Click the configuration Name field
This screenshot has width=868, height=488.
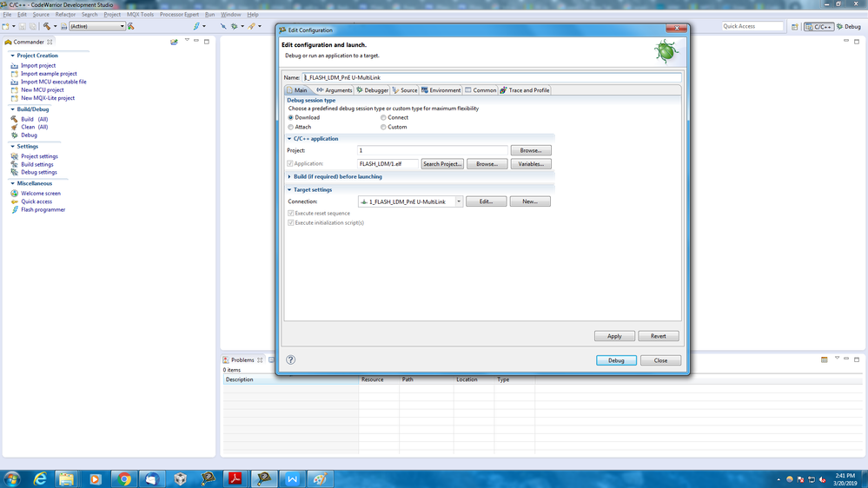(492, 77)
